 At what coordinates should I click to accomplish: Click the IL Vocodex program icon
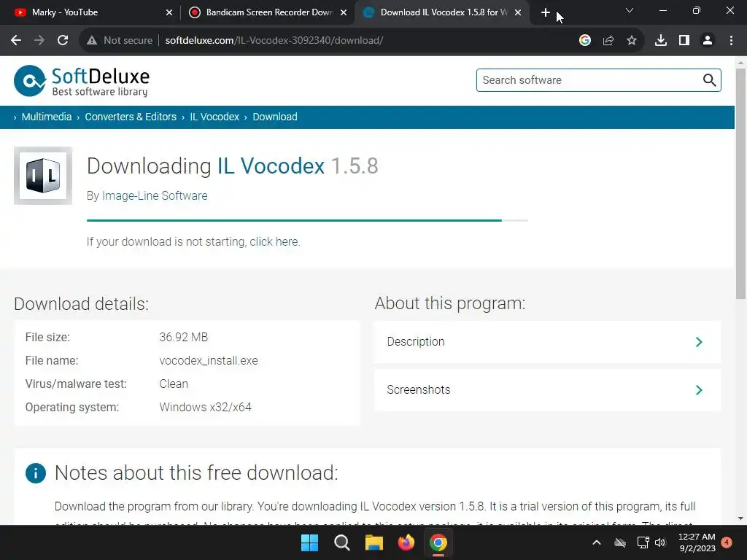point(43,176)
